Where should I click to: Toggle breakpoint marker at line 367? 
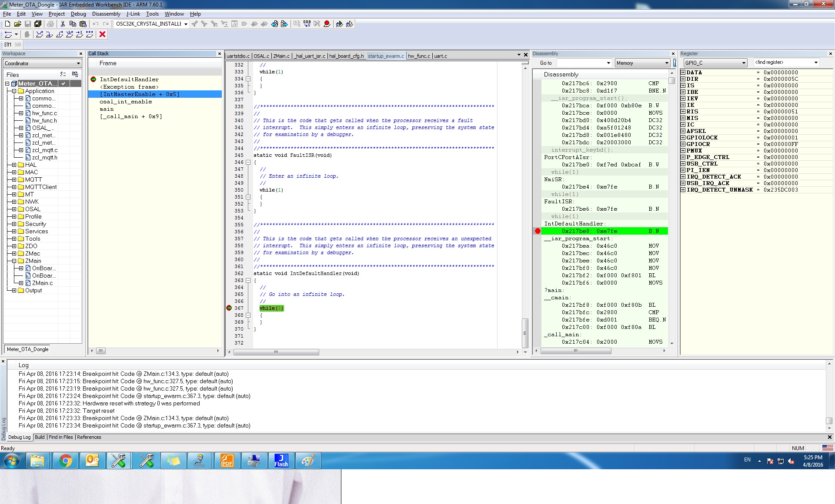[229, 308]
